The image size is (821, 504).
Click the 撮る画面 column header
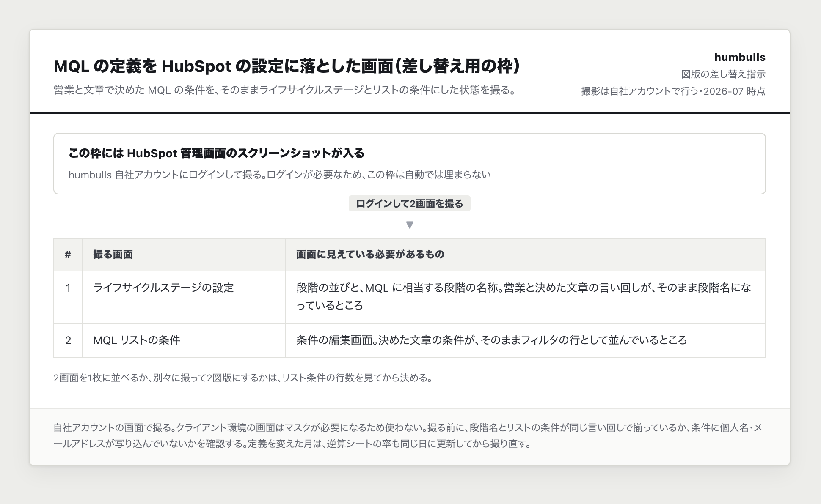point(184,255)
